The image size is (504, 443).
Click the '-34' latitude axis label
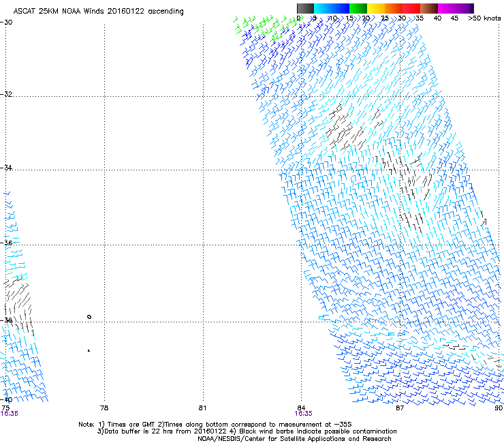[6, 168]
